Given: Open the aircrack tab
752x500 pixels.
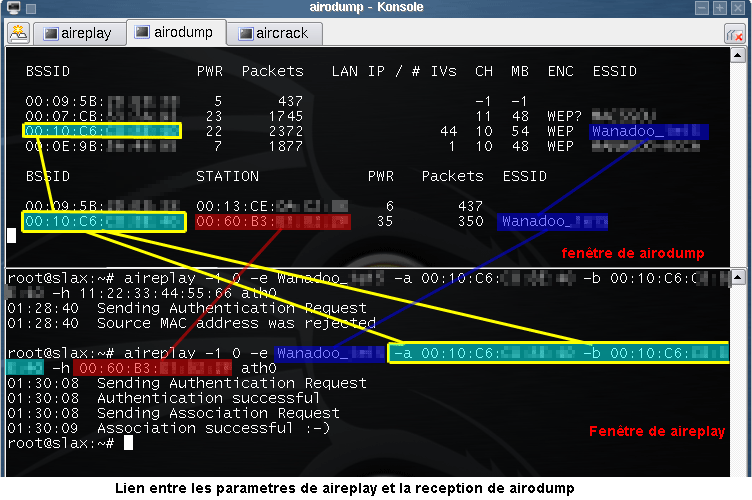Looking at the screenshot, I should [x=274, y=33].
